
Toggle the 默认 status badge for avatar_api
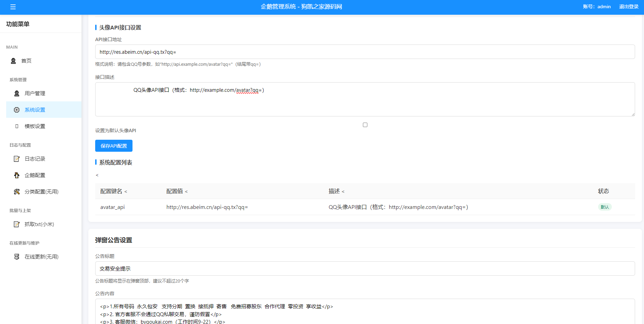click(605, 207)
